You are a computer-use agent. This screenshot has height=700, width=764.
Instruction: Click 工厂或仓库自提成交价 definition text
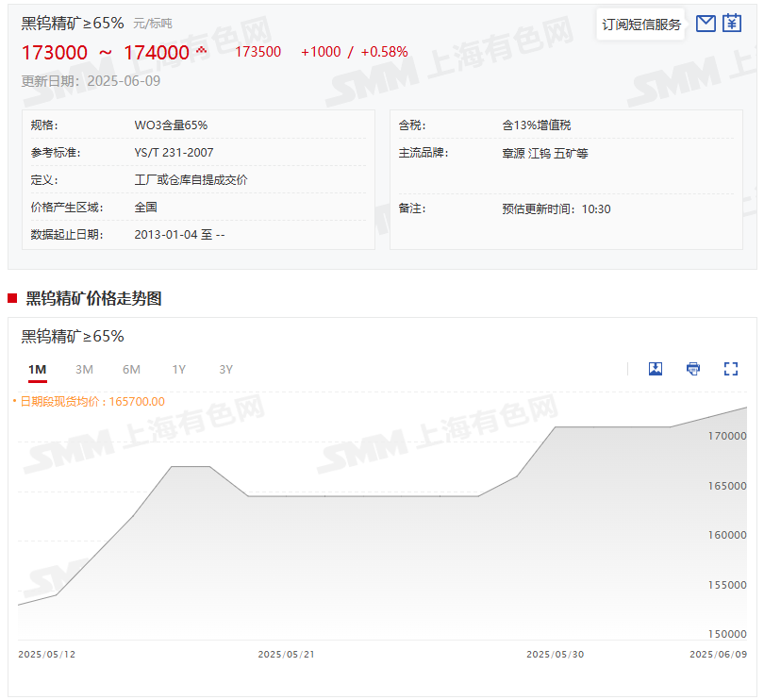click(x=191, y=180)
